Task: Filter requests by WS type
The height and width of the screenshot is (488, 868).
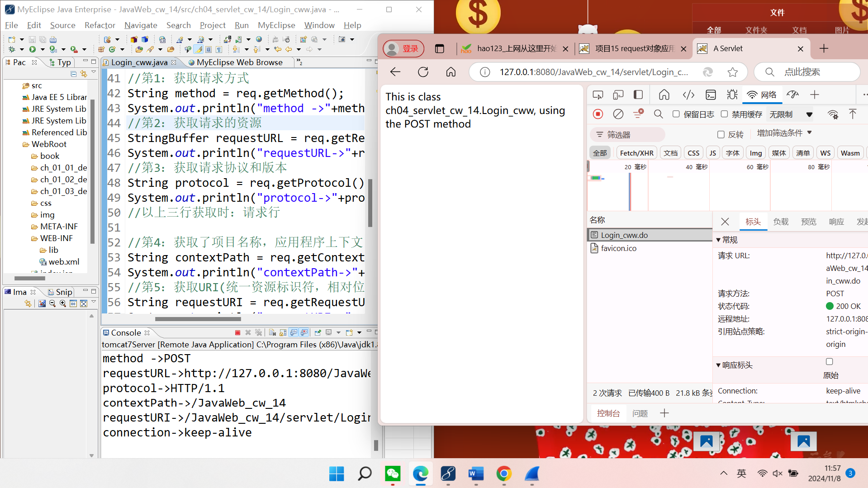Action: tap(825, 153)
